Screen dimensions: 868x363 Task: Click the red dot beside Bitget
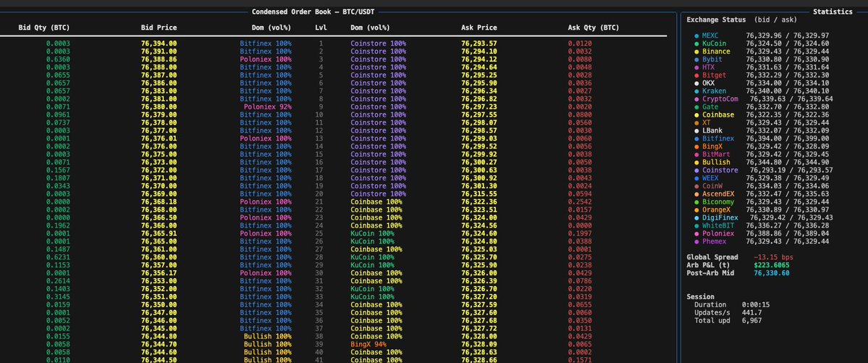(x=696, y=75)
